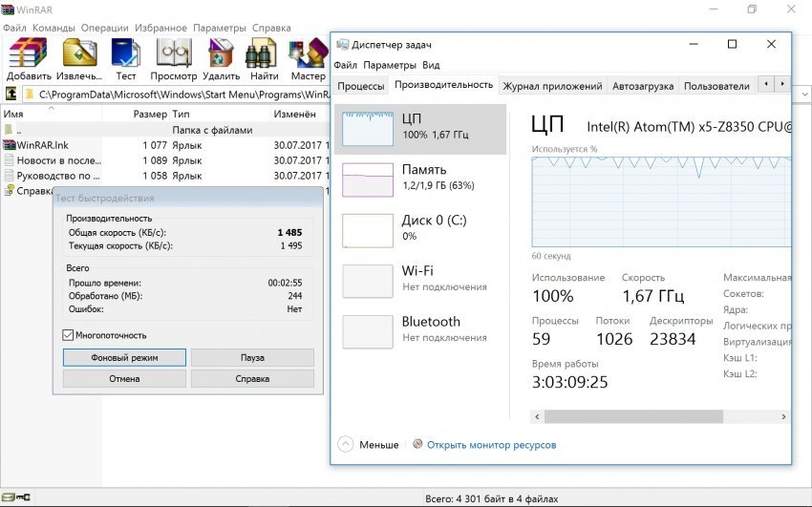Viewport: 812px width, 507px height.
Task: Sort by the Имя column header
Action: click(x=51, y=114)
